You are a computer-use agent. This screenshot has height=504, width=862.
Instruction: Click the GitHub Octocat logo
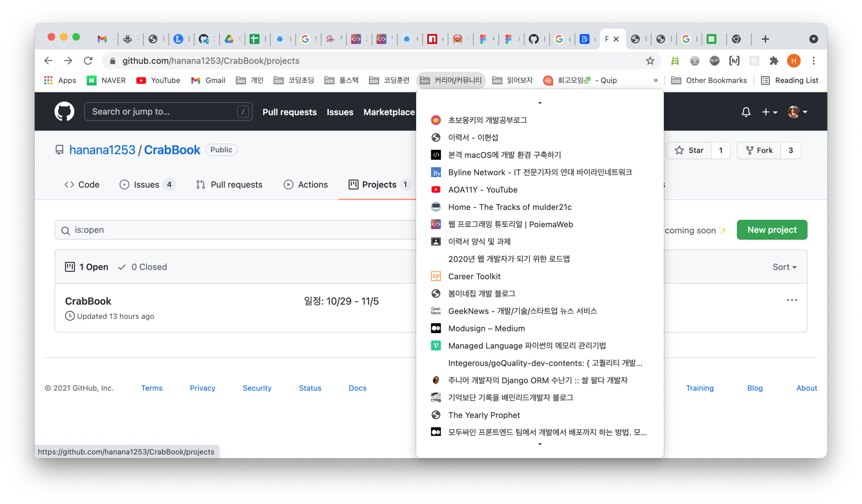coord(64,112)
